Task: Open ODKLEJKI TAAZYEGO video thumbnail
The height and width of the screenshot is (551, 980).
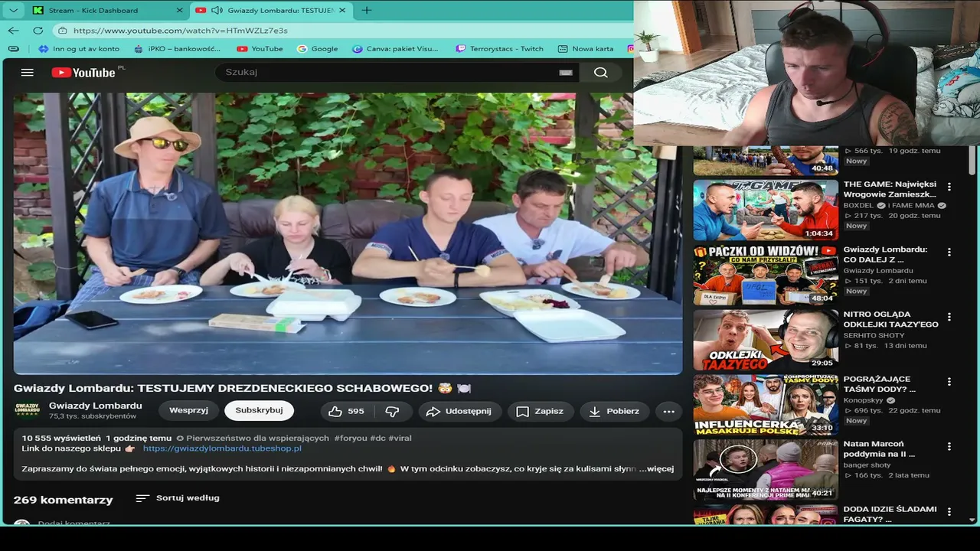Action: click(766, 340)
